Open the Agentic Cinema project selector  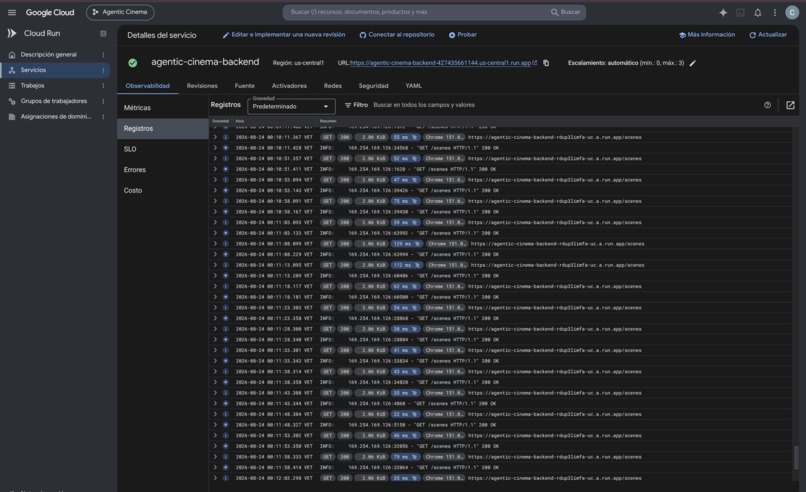click(x=120, y=12)
